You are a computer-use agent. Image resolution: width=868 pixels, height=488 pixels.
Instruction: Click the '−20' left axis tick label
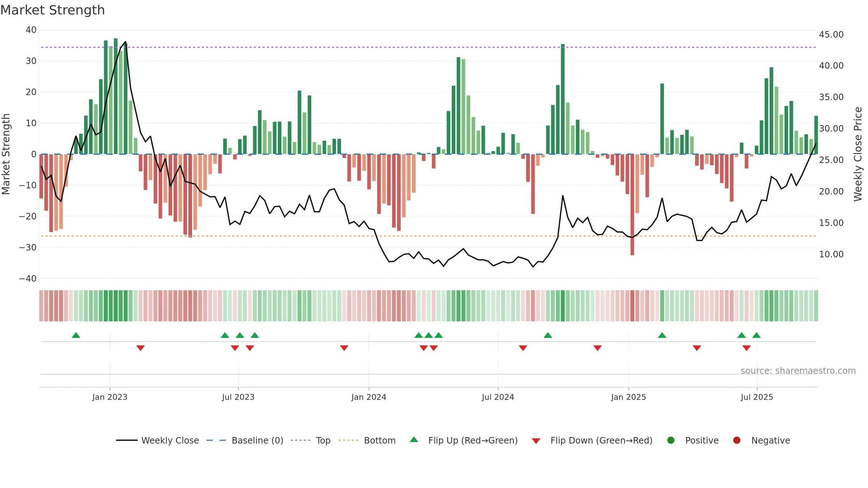[28, 216]
